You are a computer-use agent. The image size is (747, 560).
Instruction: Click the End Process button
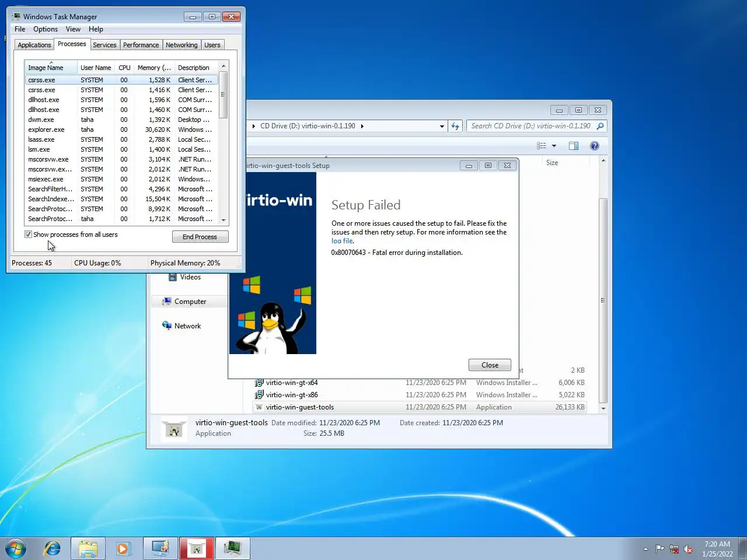[x=200, y=237]
